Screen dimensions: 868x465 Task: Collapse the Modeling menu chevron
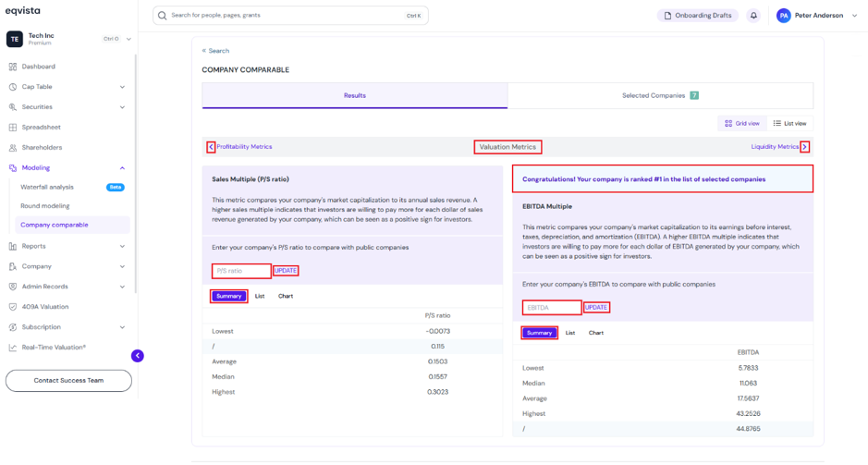tap(122, 167)
